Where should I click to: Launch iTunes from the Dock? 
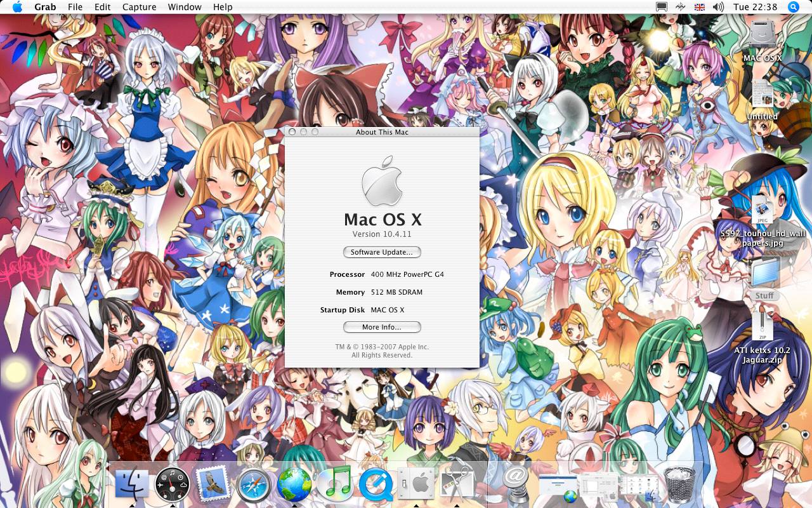pos(335,485)
